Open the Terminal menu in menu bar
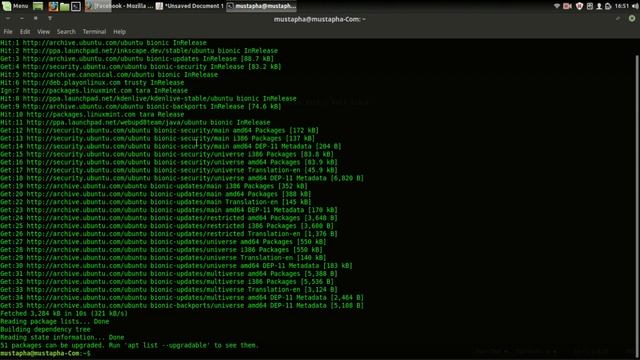 point(94,31)
